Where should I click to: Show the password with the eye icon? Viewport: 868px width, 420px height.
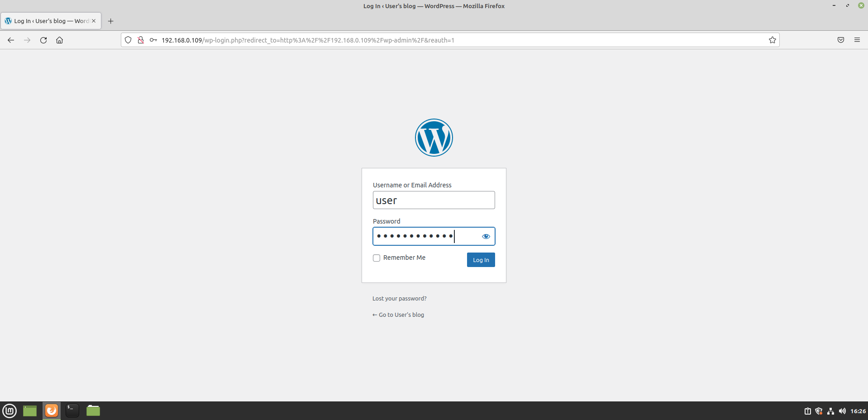[x=486, y=236]
